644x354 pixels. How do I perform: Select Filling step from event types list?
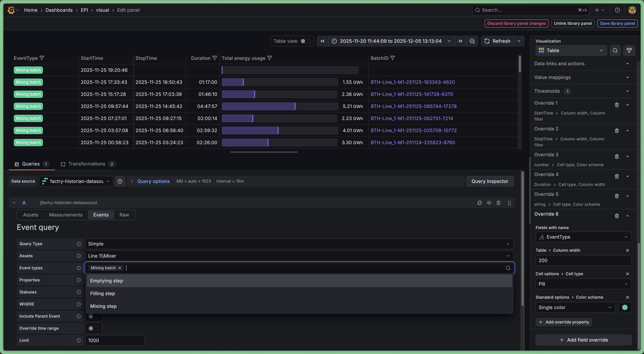tap(102, 293)
